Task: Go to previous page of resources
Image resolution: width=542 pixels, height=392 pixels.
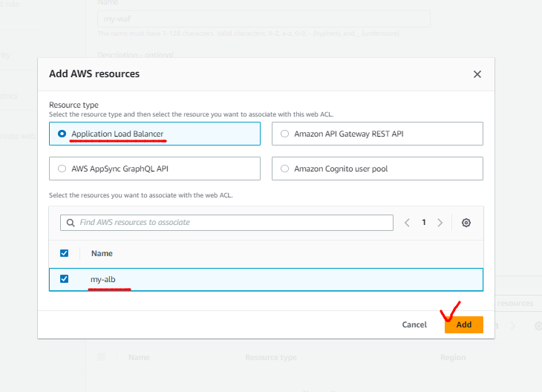Action: 407,223
